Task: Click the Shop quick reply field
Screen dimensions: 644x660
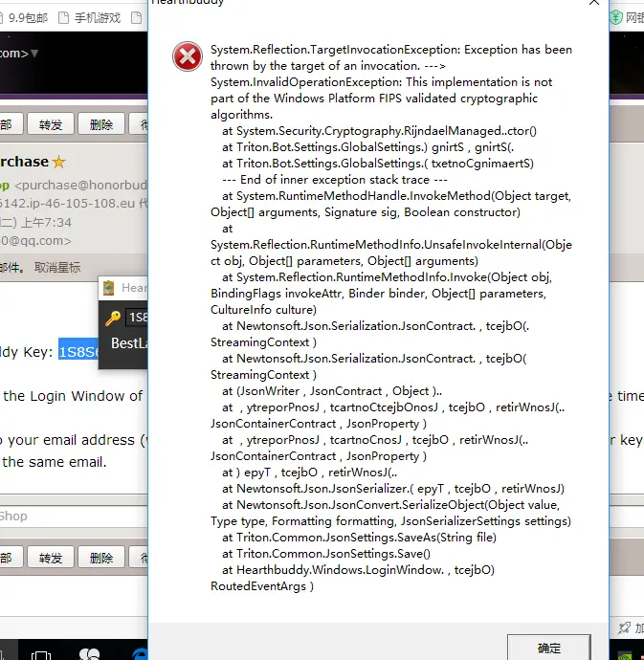Action: [x=74, y=517]
